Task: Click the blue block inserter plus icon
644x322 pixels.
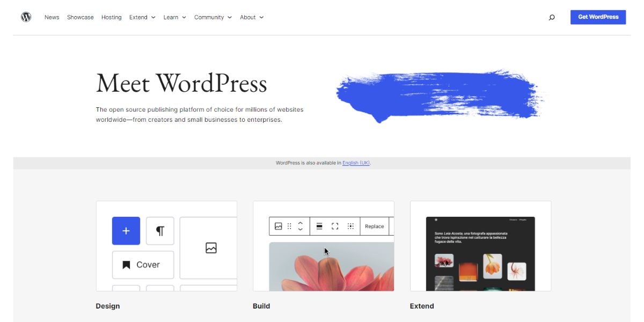Action: 126,230
